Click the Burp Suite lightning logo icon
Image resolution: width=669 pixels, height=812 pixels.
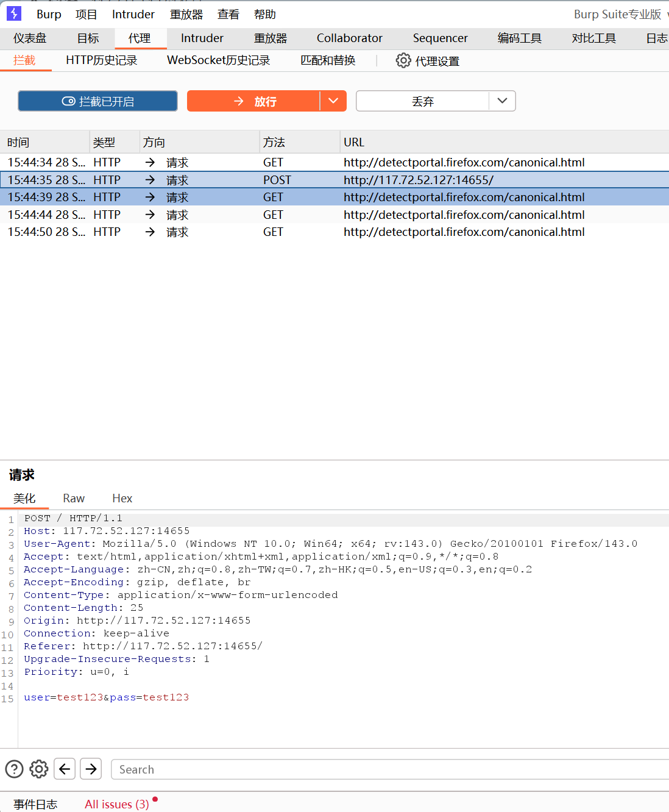pos(13,13)
